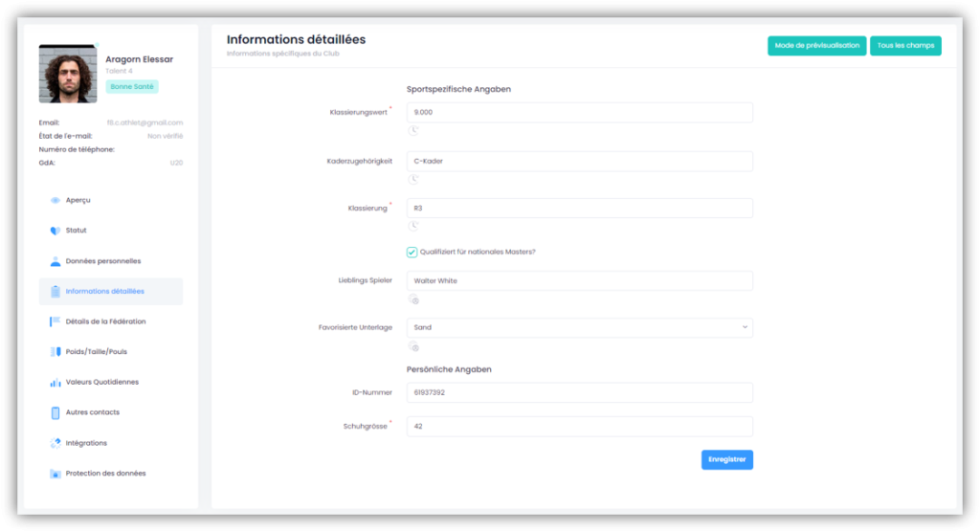The width and height of the screenshot is (980, 532).
Task: Click the Valeurs Quotidiennes chart icon
Action: point(56,383)
